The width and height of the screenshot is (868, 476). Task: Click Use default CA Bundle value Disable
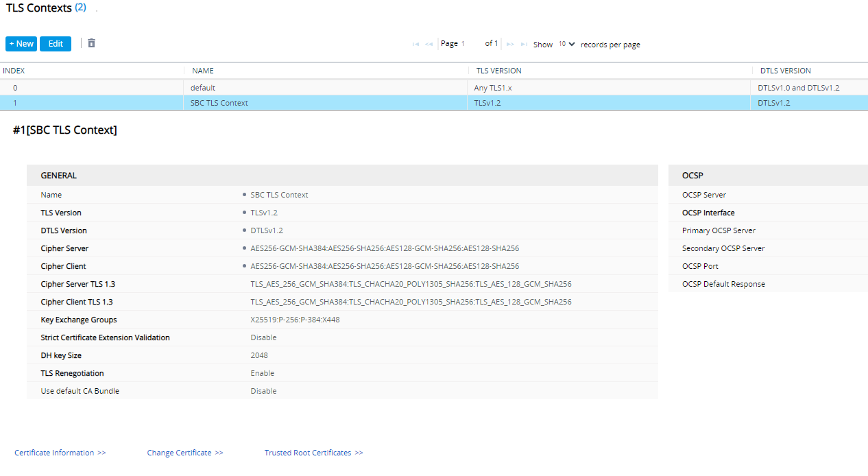point(264,391)
